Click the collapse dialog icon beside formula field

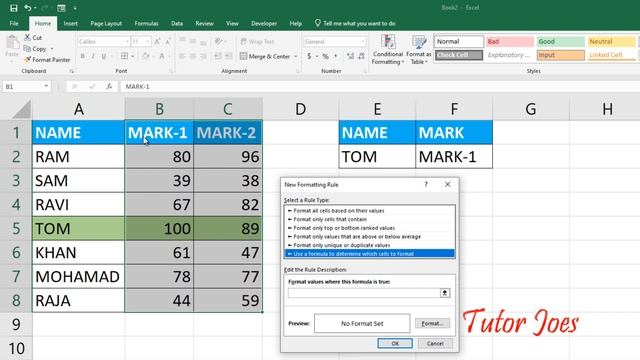click(x=445, y=293)
